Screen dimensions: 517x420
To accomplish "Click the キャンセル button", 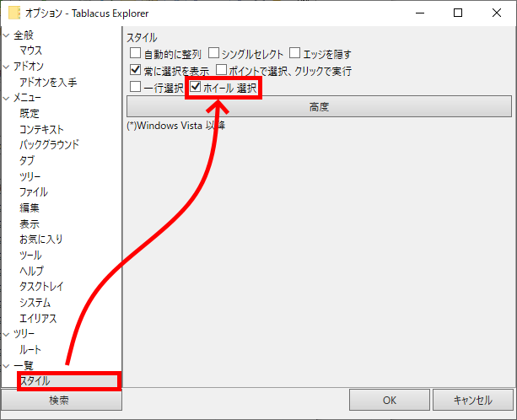I will coord(473,401).
